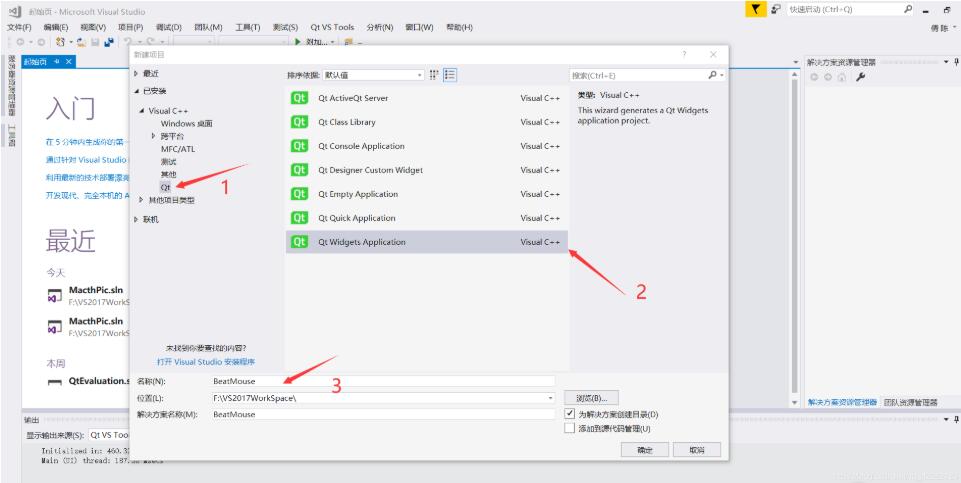Click the Browse button
The image size is (961, 483).
[591, 398]
